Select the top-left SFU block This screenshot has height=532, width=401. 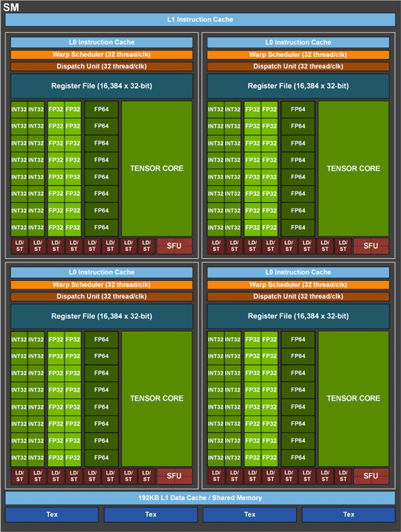[174, 246]
